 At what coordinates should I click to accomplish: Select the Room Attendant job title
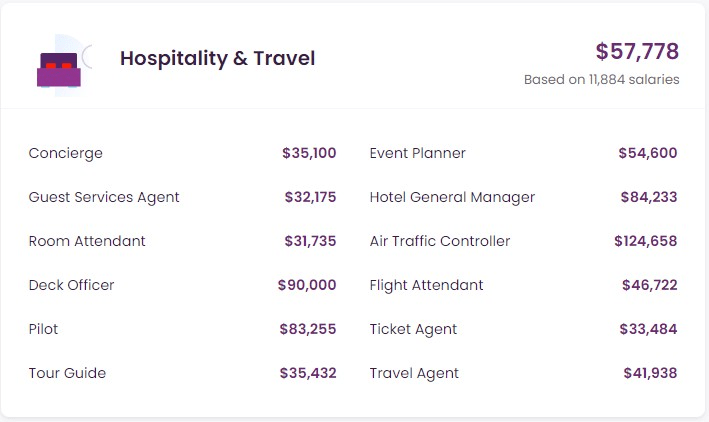[87, 241]
